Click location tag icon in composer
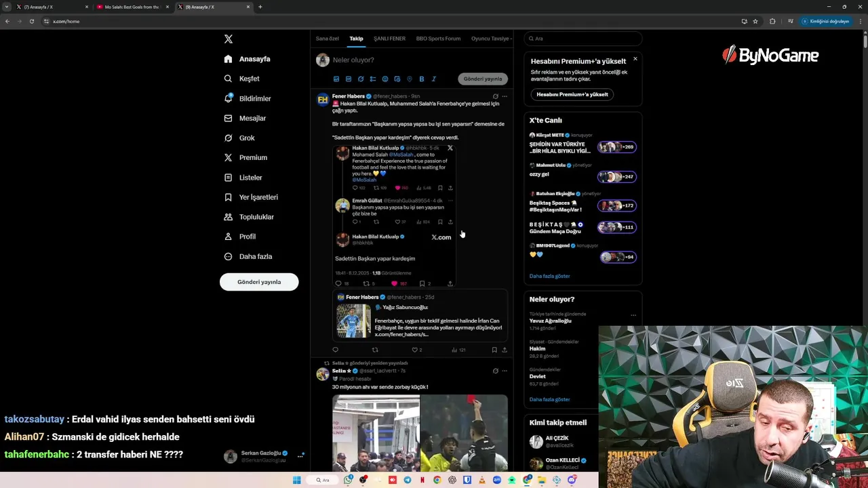Screen dimensions: 868x488 point(410,79)
